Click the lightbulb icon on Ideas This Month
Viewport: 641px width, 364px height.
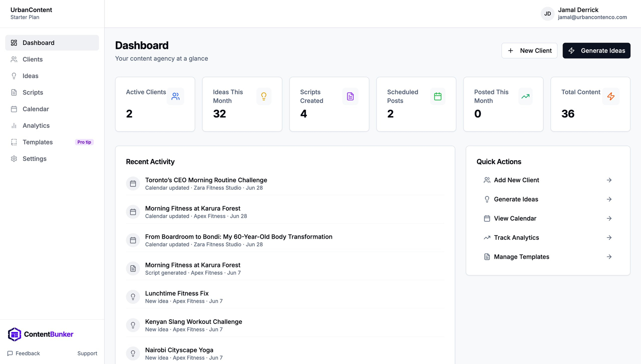click(264, 97)
